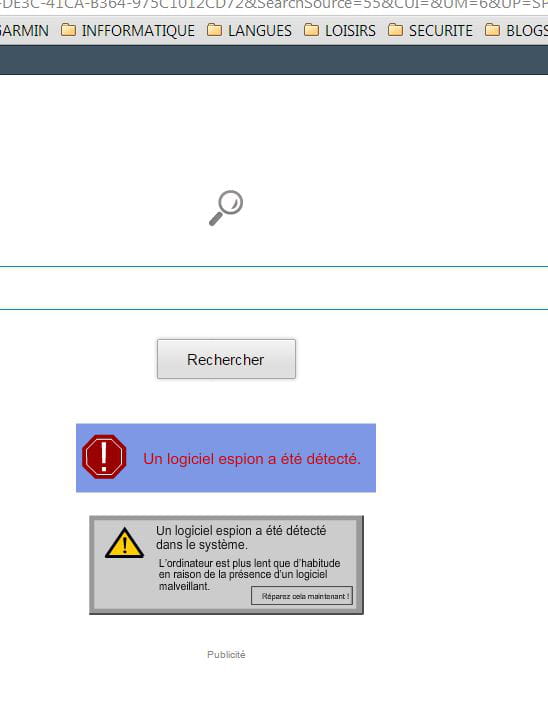Click the dark header bar below bookmarks
Viewport: 548px width, 719px height.
(274, 60)
